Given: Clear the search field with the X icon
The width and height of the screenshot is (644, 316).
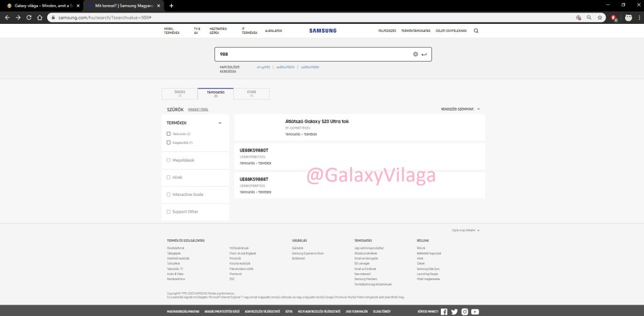Looking at the screenshot, I should [415, 55].
